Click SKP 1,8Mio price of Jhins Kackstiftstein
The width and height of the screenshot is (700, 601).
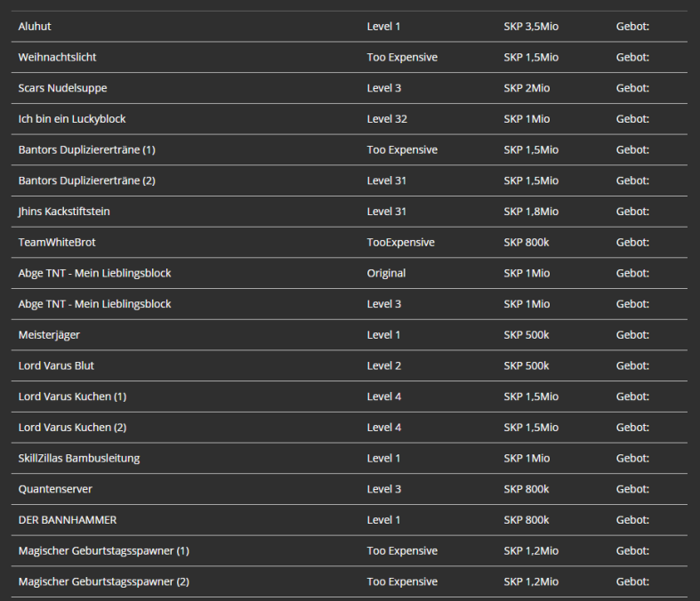point(531,211)
